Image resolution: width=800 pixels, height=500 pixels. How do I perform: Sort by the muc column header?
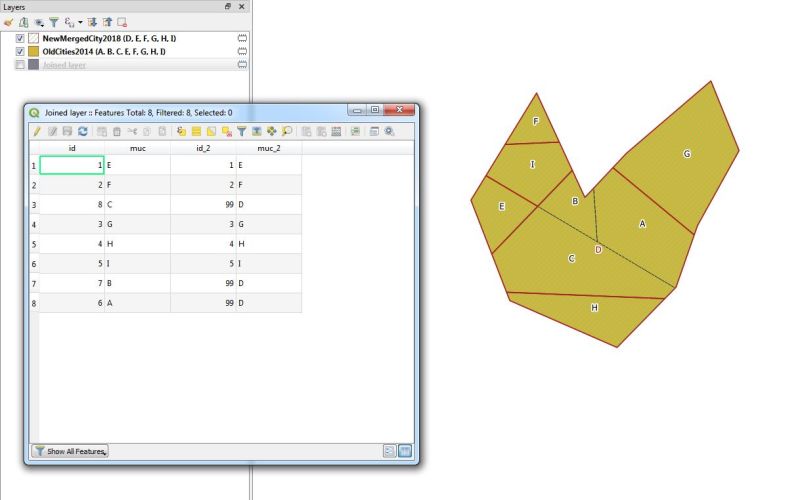[138, 148]
